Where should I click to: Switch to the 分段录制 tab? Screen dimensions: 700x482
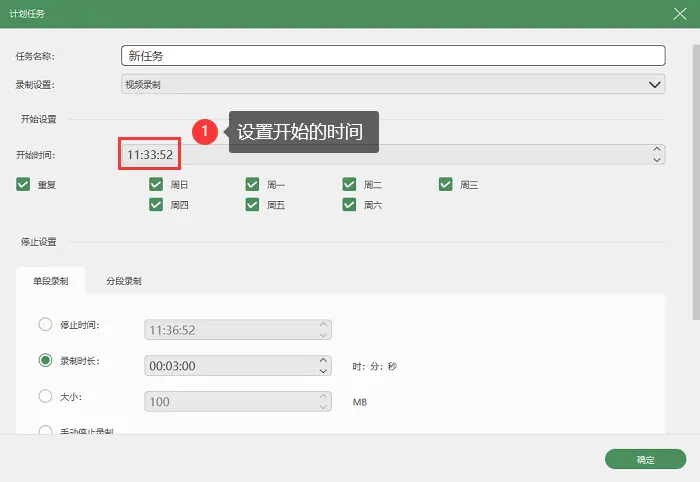point(124,281)
